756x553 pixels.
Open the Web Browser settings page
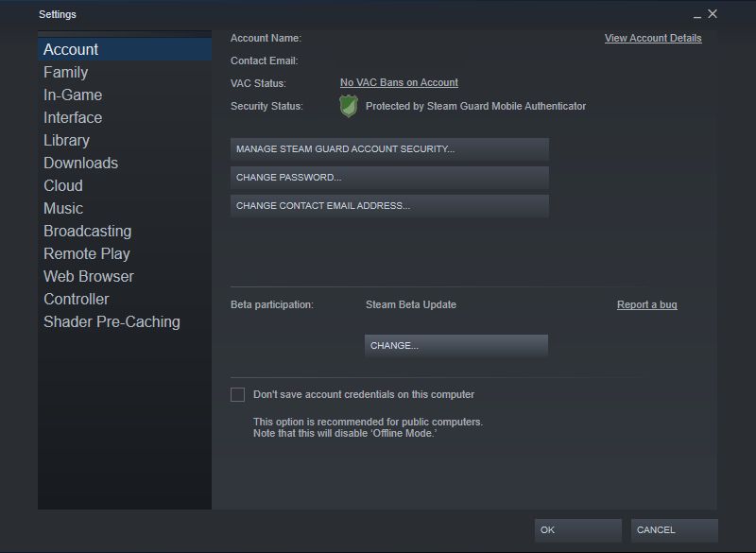point(87,276)
